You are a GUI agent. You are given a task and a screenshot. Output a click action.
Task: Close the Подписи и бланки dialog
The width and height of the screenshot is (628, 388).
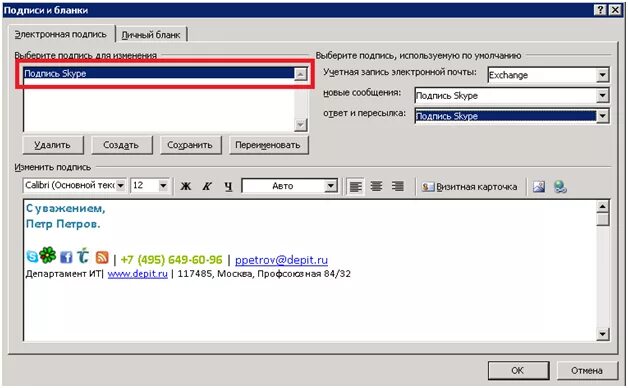[615, 10]
